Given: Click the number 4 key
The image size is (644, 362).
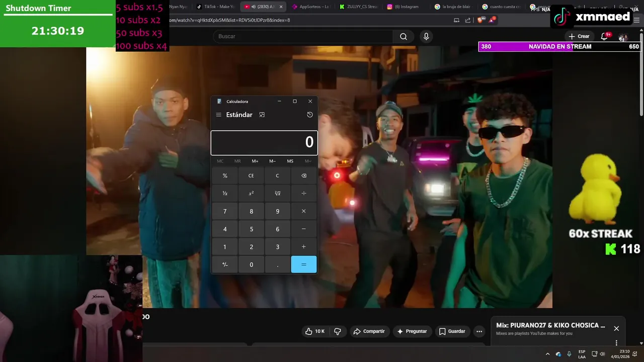Looking at the screenshot, I should pos(225,229).
